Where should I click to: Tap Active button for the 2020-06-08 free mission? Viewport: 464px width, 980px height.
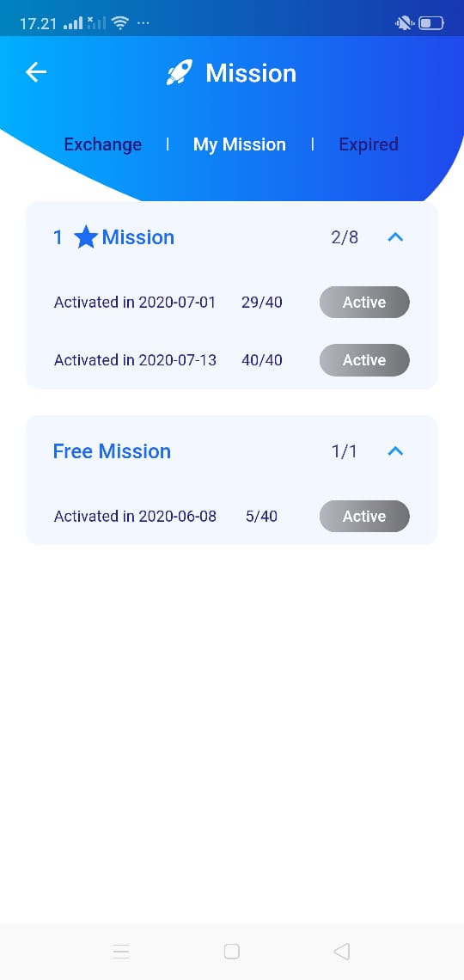point(364,517)
